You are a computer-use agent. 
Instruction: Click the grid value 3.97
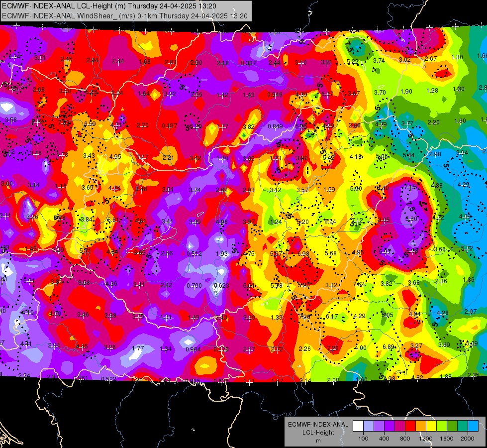tap(249, 222)
